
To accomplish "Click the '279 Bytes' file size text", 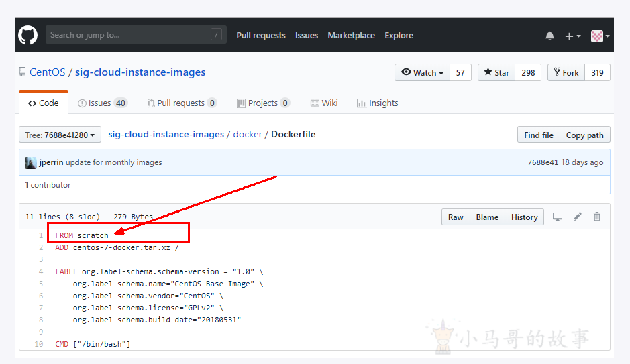I will (133, 217).
